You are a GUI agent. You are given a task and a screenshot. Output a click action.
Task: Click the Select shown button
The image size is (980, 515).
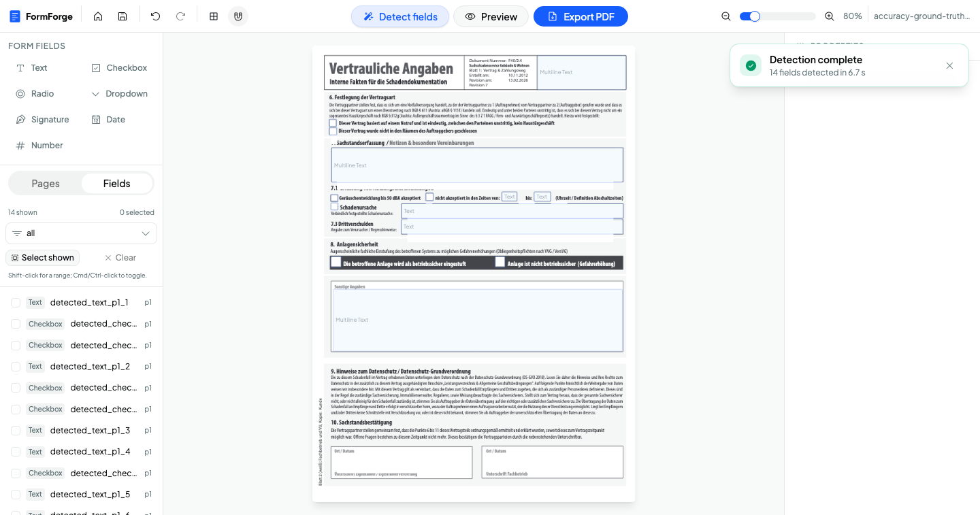tap(43, 258)
